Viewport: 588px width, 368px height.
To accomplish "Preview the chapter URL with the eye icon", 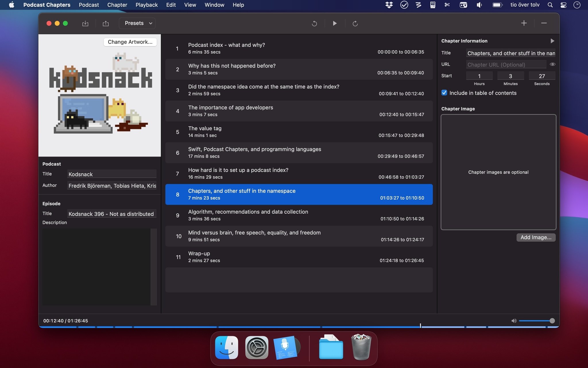I will point(552,64).
